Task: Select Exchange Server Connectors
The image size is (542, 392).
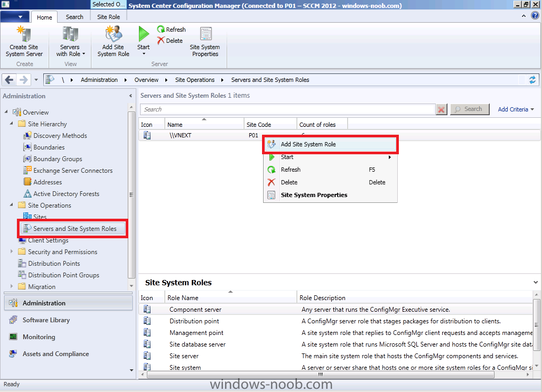Action: [x=73, y=171]
